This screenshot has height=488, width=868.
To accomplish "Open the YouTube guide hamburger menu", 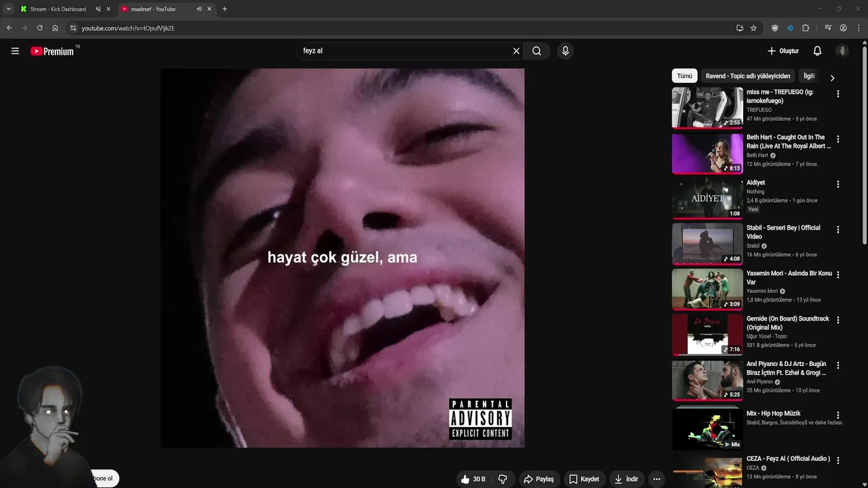I will click(x=15, y=51).
